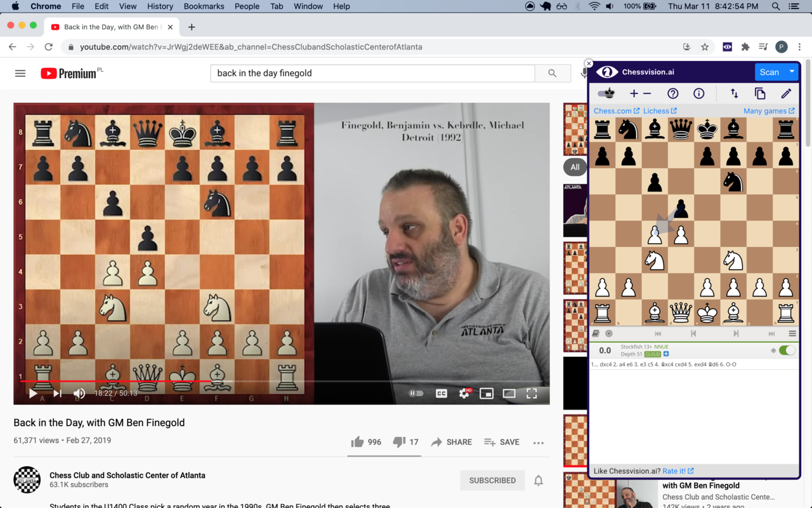Enable closed captions in the video player
This screenshot has width=812, height=508.
[441, 393]
